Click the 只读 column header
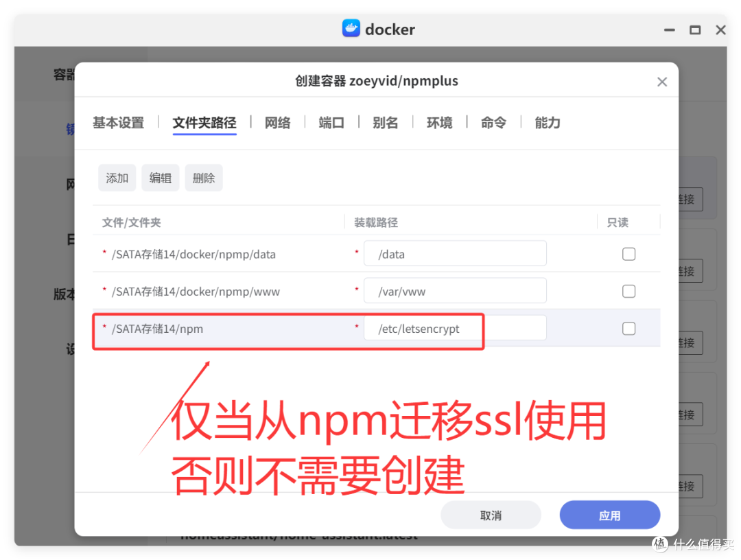Screen dimensions: 741x560 point(617,222)
